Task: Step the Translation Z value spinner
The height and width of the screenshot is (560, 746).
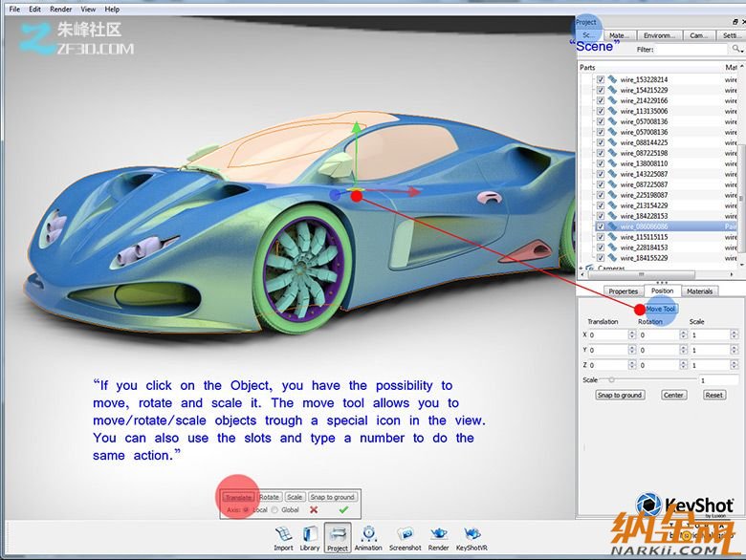Action: click(632, 365)
